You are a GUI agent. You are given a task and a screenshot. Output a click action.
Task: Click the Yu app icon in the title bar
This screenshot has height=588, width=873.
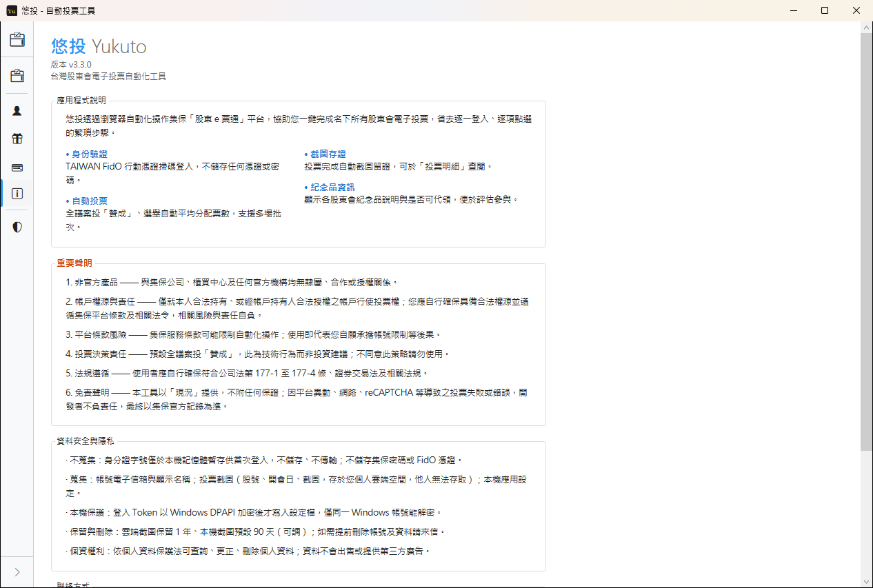pos(12,10)
